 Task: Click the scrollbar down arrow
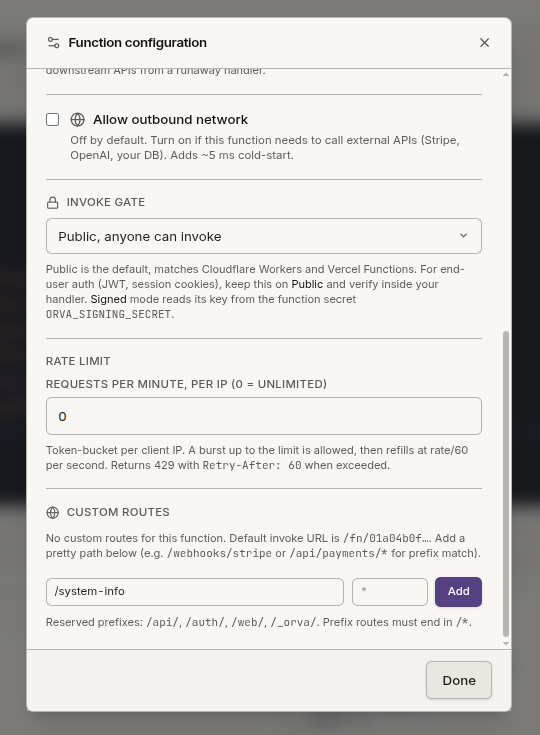[x=506, y=643]
